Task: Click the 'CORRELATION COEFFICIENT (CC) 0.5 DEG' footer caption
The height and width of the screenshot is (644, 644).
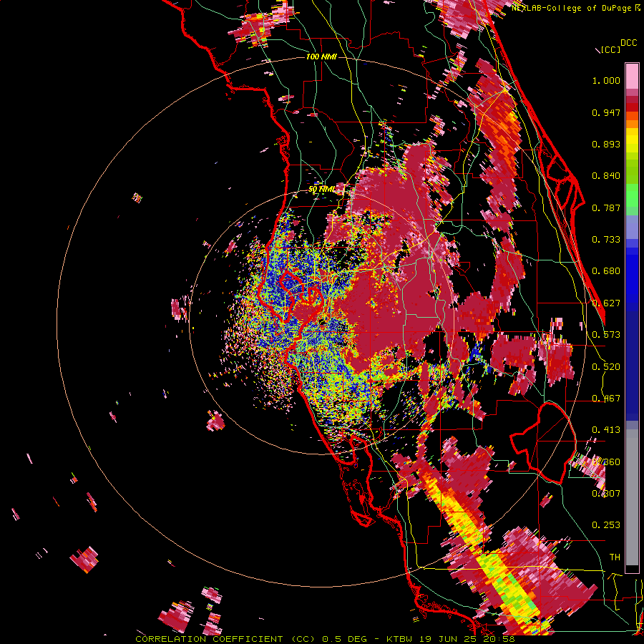Action: pyautogui.click(x=250, y=639)
